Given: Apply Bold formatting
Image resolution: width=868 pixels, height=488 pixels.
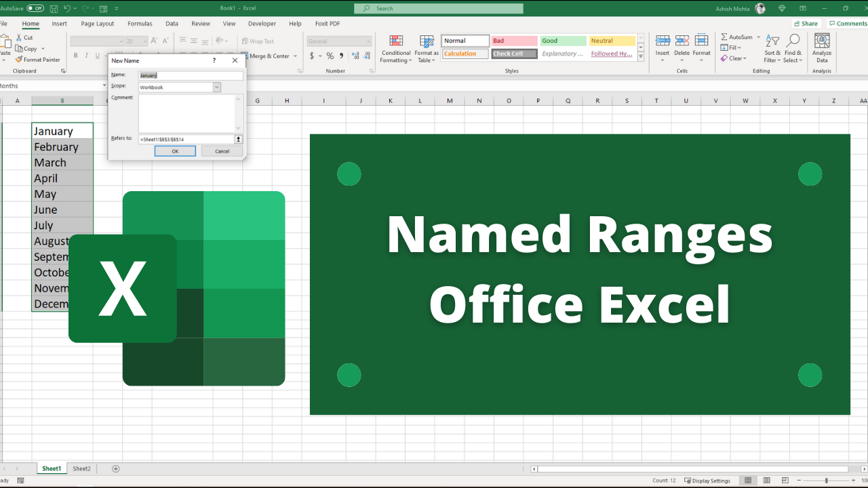Looking at the screenshot, I should (x=76, y=56).
